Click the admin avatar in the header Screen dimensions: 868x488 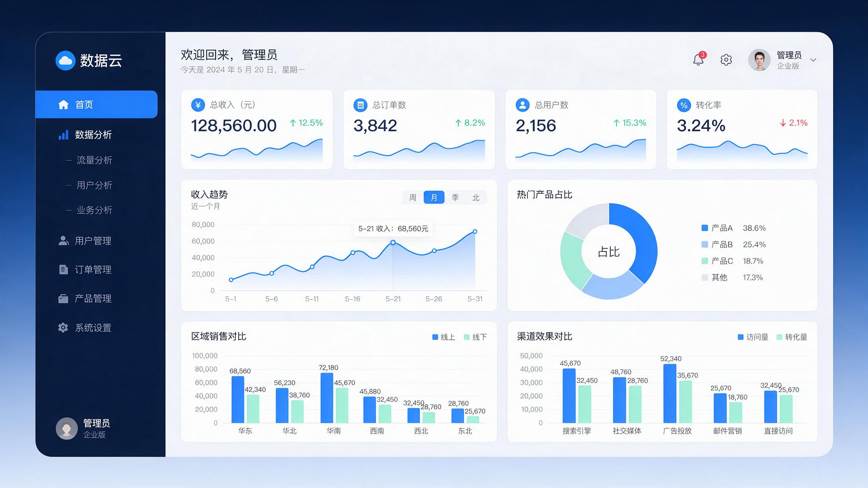(x=759, y=60)
